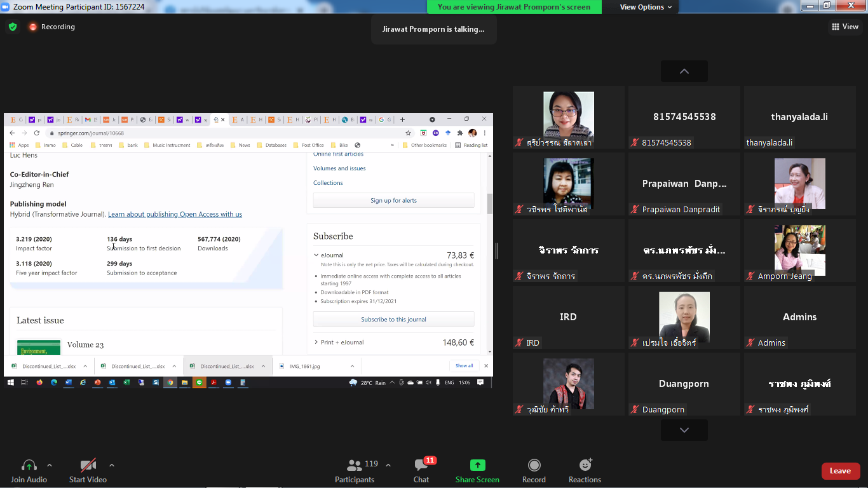Image resolution: width=868 pixels, height=488 pixels.
Task: Select the Duangporn participant tile
Action: point(684,384)
